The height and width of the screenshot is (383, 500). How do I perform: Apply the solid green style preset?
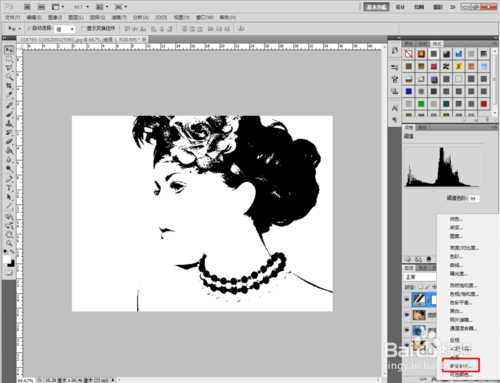point(421,104)
